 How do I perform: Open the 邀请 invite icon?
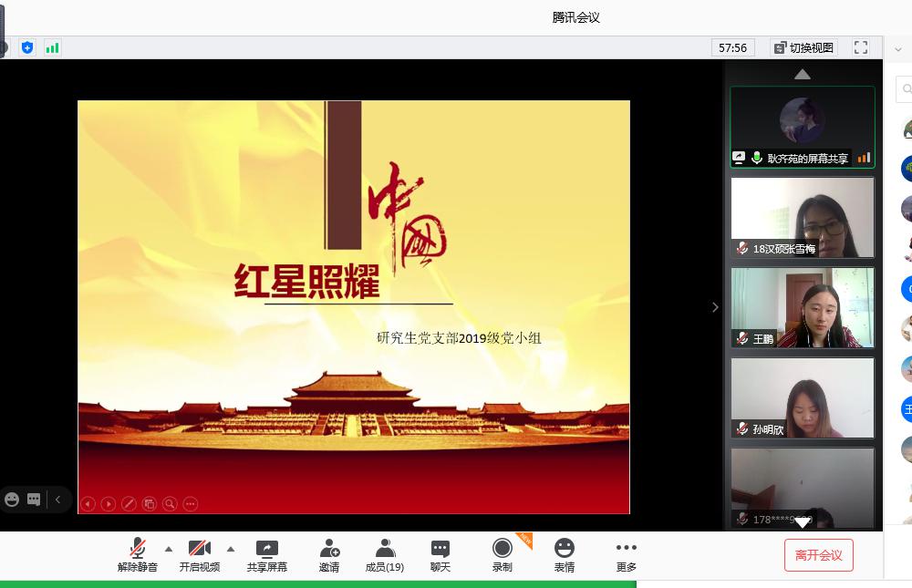(x=329, y=553)
